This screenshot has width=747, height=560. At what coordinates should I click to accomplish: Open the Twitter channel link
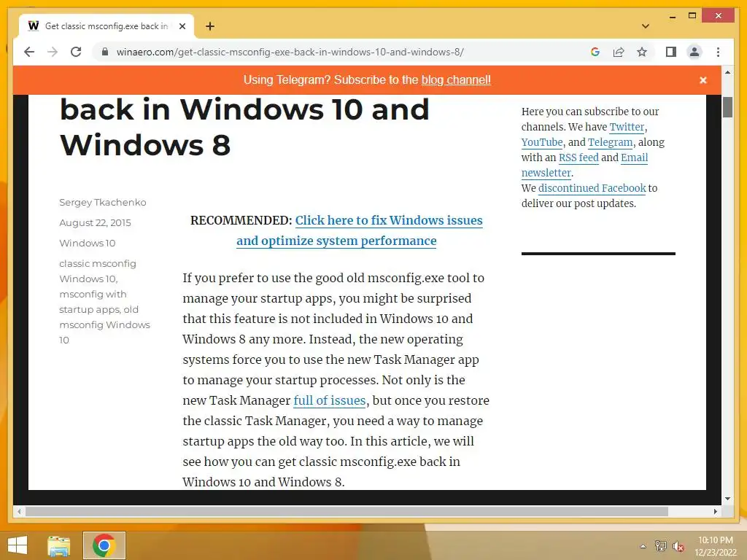[627, 127]
